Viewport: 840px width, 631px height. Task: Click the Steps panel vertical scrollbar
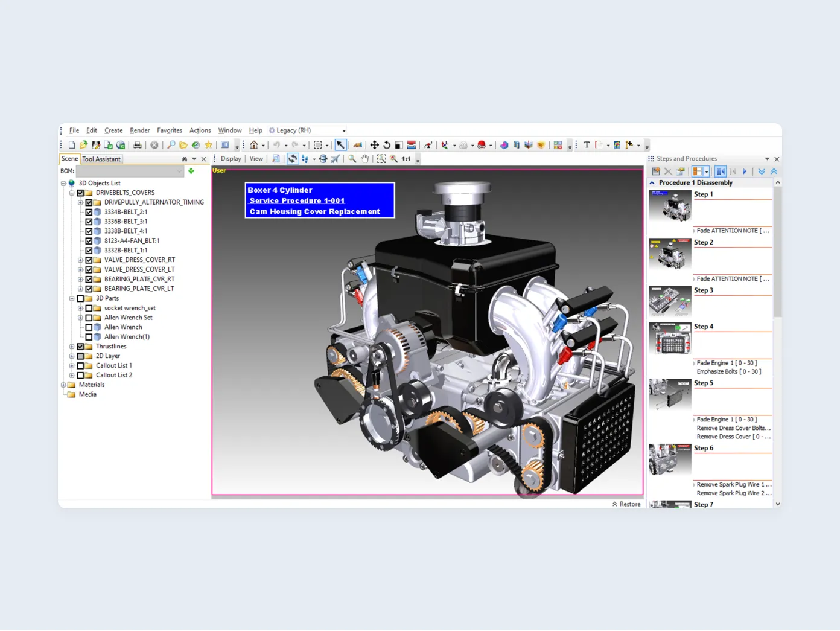tap(778, 252)
